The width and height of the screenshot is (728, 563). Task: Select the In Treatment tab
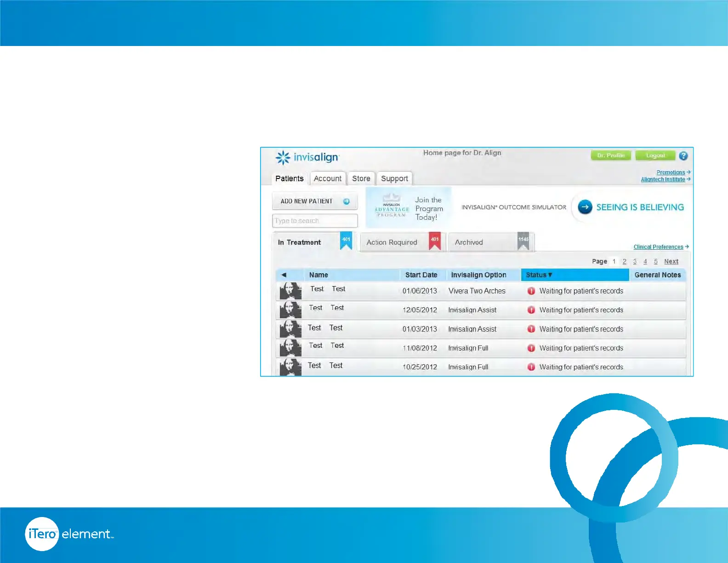tap(313, 242)
